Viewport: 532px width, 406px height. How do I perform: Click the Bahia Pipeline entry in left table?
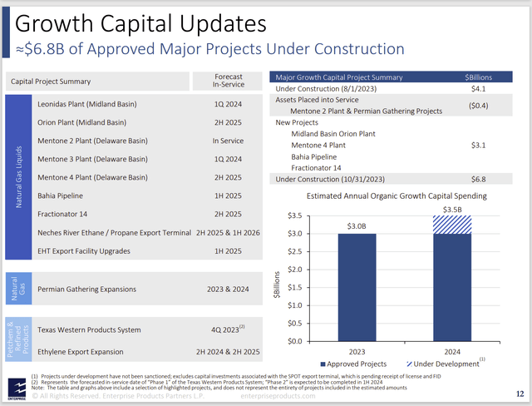pyautogui.click(x=60, y=196)
